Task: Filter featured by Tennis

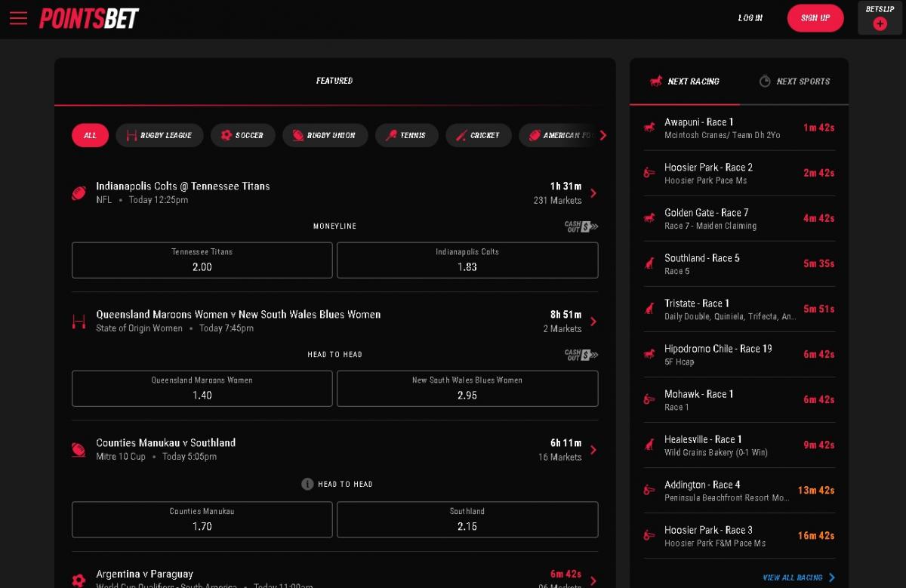Action: click(406, 135)
